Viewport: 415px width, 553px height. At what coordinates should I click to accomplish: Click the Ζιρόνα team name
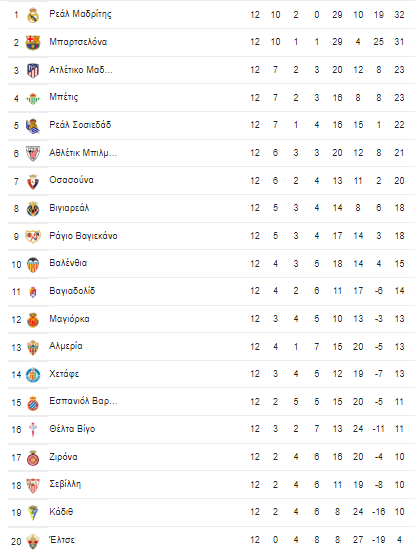click(63, 457)
